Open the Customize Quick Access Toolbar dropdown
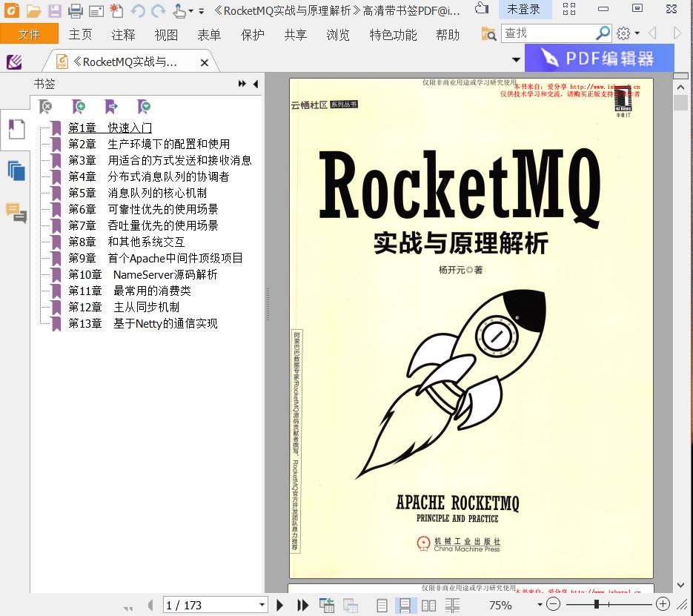 (x=201, y=11)
